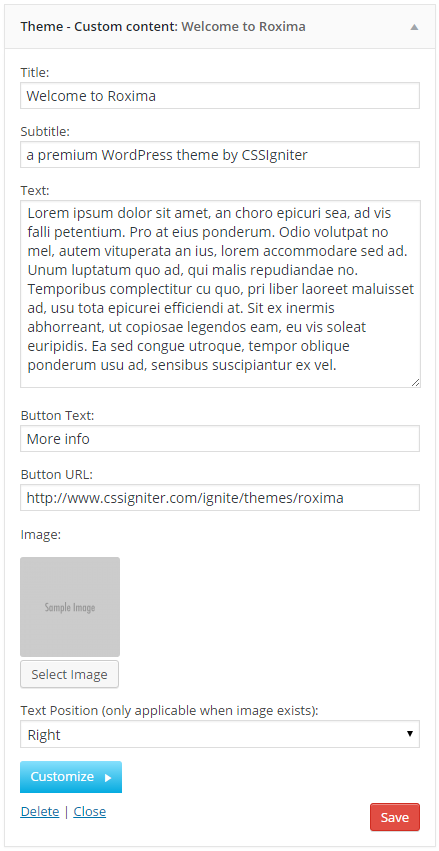Click the widget header title bar
The width and height of the screenshot is (439, 851).
tap(220, 27)
